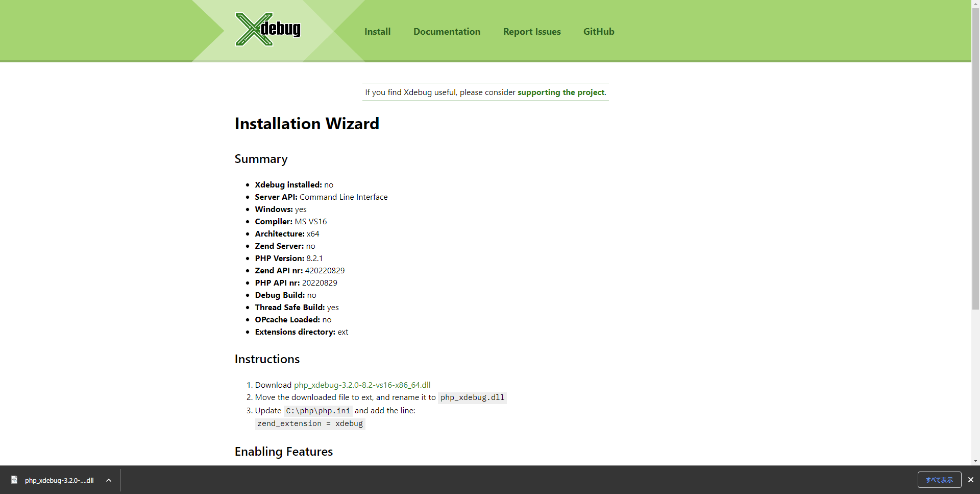Image resolution: width=980 pixels, height=494 pixels.
Task: Click 'Windows: yes' entry
Action: pos(281,209)
